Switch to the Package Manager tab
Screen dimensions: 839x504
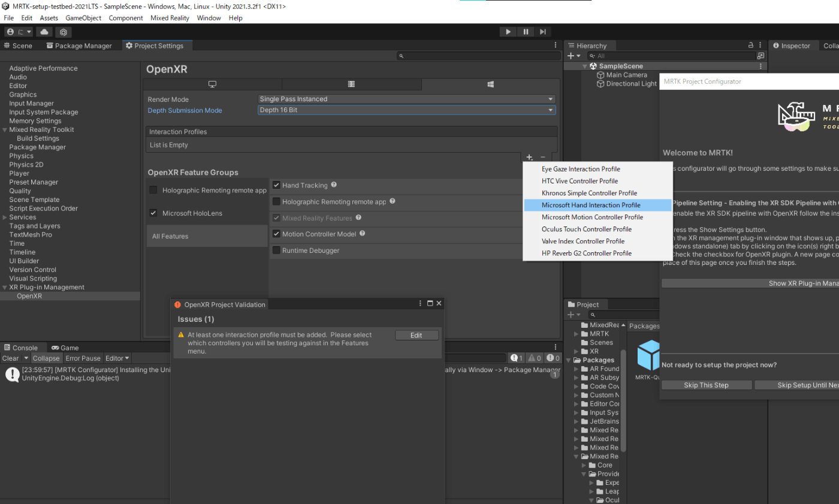click(78, 46)
